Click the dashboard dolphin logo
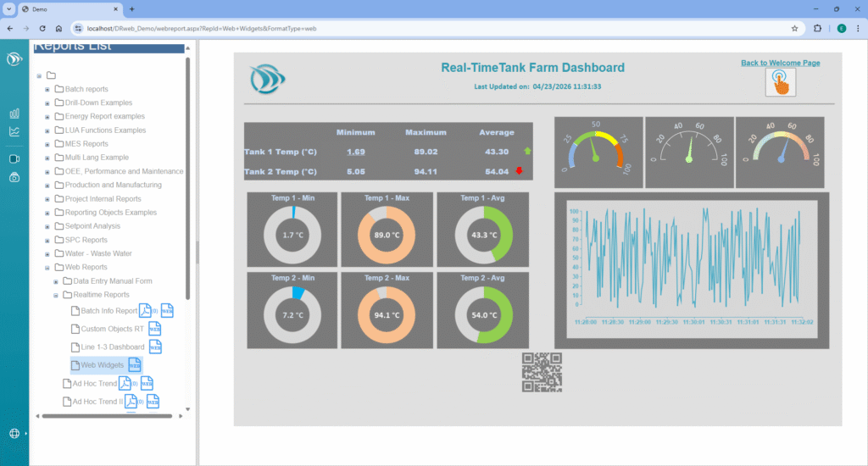The height and width of the screenshot is (466, 868). 267,79
